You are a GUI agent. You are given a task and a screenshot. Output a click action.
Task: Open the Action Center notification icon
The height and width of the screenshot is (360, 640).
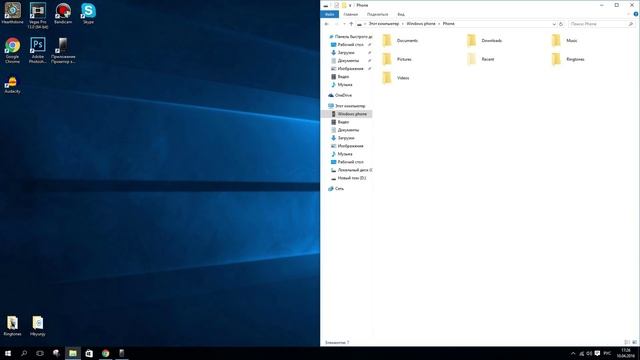tap(598, 353)
